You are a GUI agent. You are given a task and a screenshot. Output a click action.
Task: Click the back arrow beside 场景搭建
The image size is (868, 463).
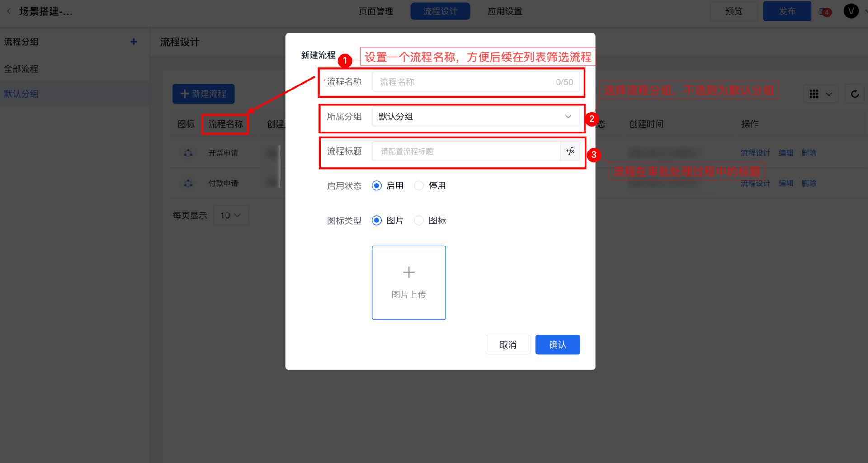click(x=9, y=11)
